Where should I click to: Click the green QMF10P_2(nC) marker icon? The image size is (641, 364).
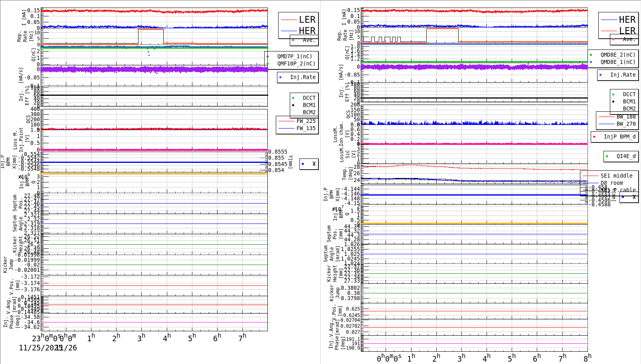[x=268, y=63]
